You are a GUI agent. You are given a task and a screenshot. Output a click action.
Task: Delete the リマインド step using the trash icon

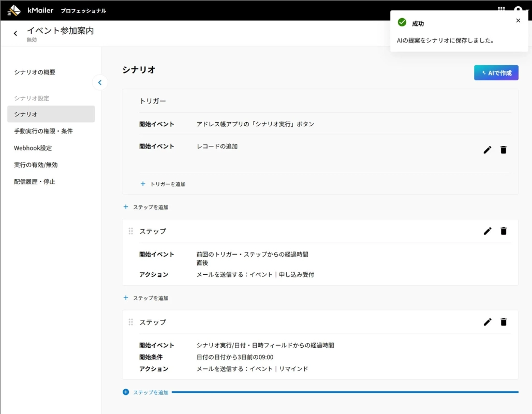point(503,322)
